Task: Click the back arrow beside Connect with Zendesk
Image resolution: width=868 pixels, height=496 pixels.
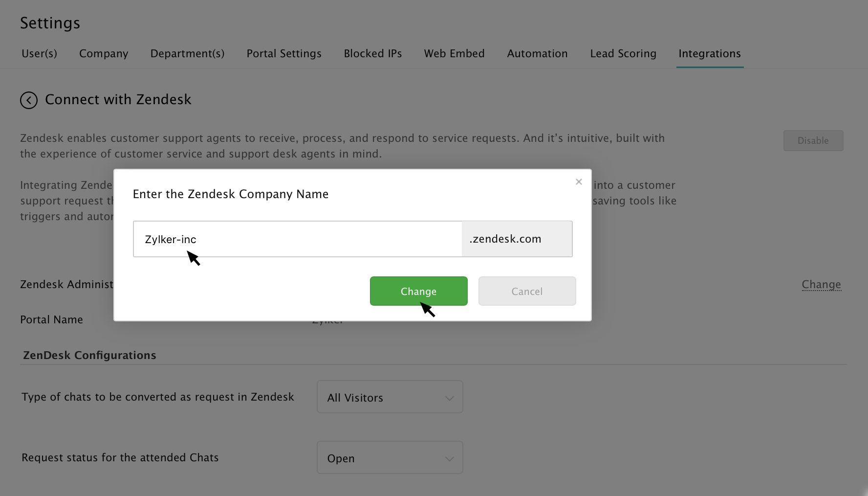Action: pos(29,100)
